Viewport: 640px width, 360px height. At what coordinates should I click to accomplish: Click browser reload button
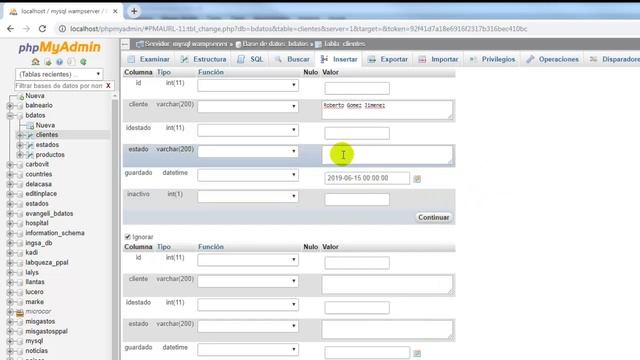[x=42, y=29]
